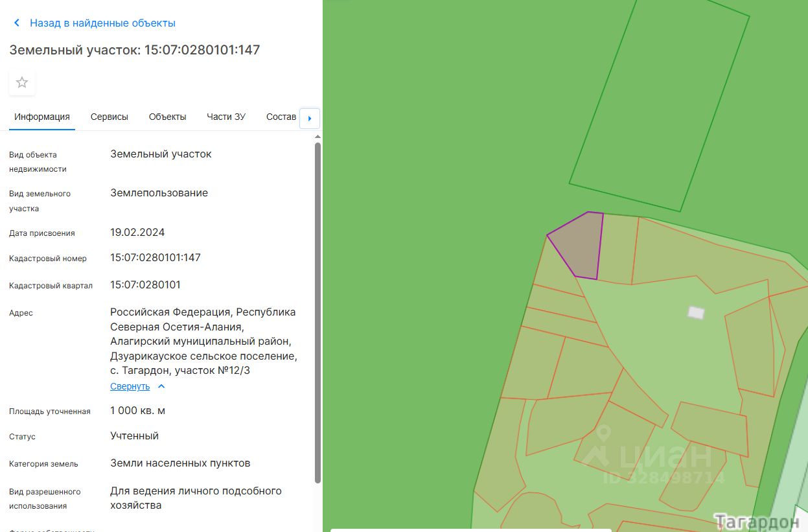
Task: Click the 'Вид земельного участка' field label
Action: coord(40,201)
